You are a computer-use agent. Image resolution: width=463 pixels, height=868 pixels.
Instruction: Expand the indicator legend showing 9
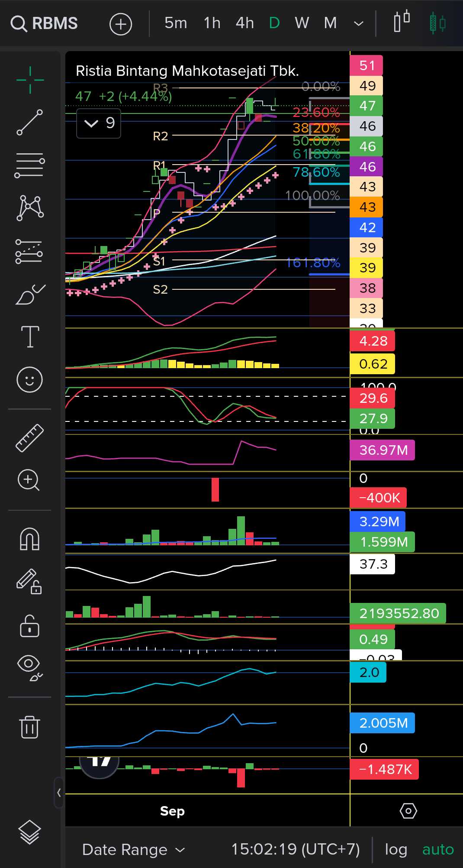coord(99,123)
